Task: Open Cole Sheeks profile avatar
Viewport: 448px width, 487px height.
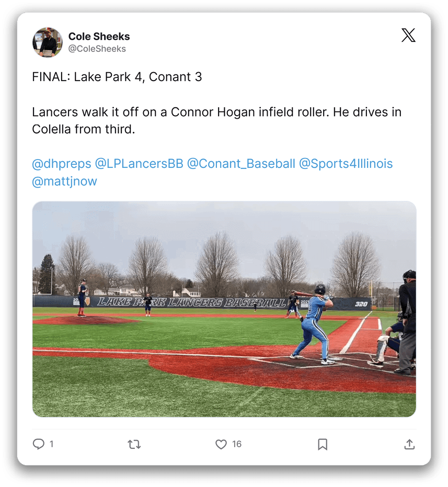Action: point(48,42)
